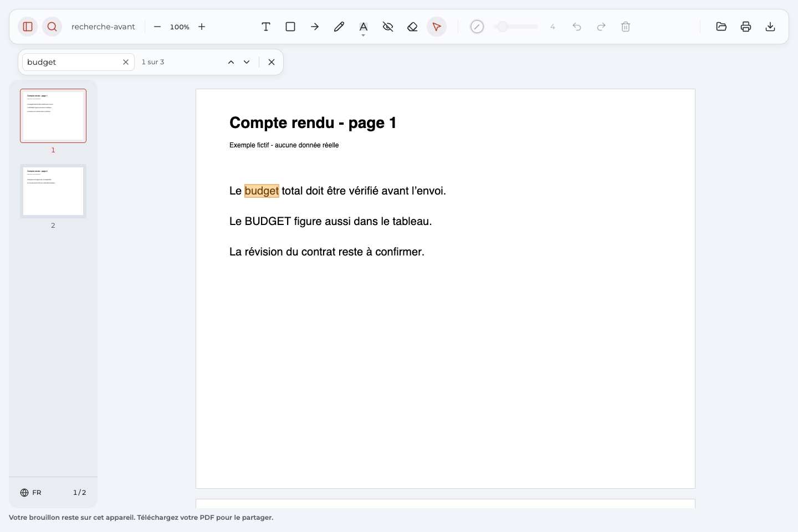798x532 pixels.
Task: Open the 100% zoom level value
Action: (x=180, y=27)
